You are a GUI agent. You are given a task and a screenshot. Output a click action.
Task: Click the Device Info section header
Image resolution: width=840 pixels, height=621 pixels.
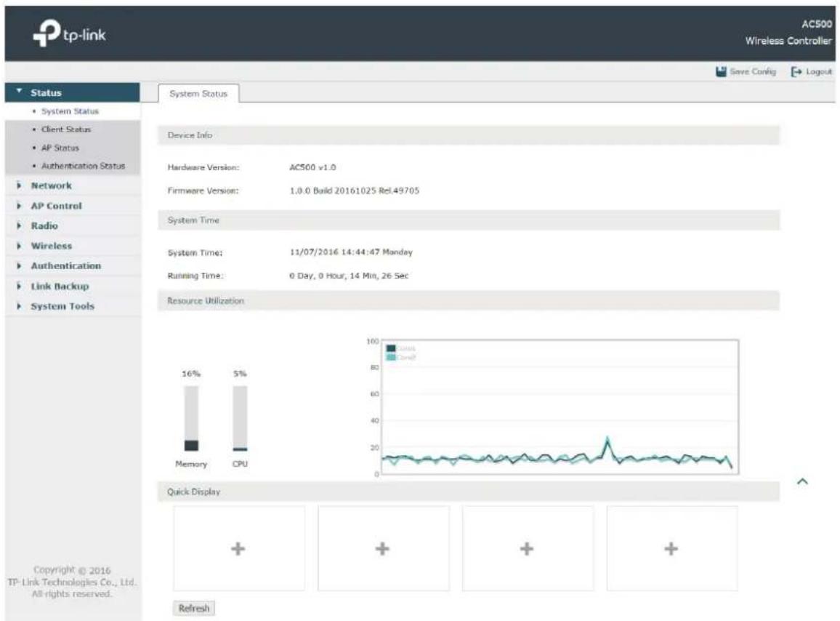click(469, 135)
